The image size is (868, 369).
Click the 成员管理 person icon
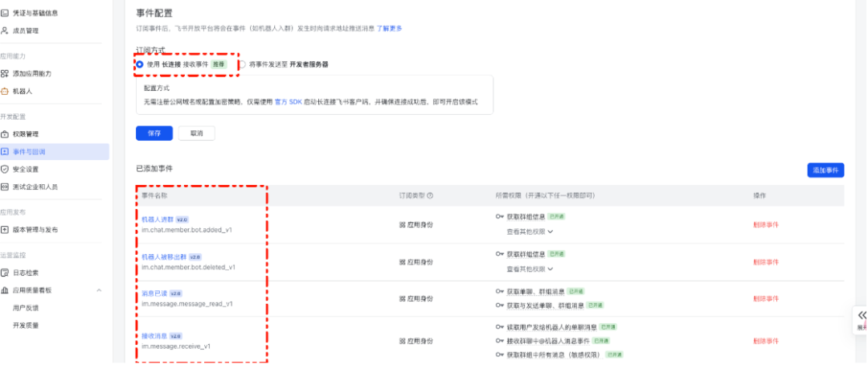coord(5,31)
